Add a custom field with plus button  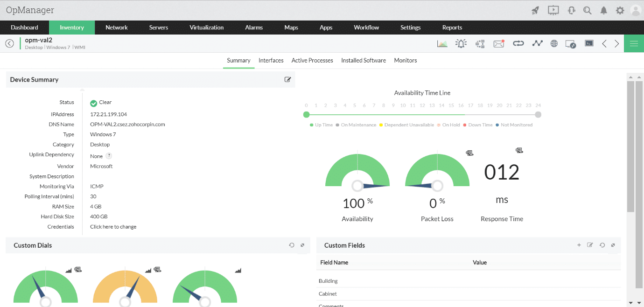[x=579, y=245]
